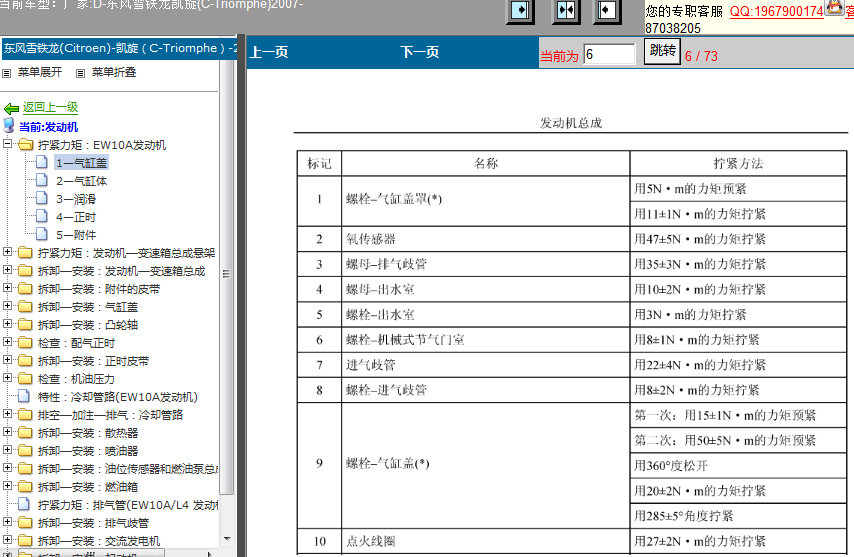This screenshot has height=557, width=854.
Task: Click page icon beside 5—附件
Action: pos(42,234)
